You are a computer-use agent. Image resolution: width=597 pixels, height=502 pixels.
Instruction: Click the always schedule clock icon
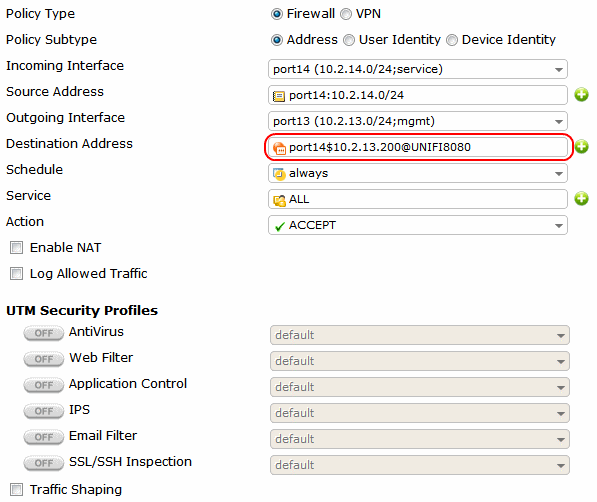click(279, 174)
